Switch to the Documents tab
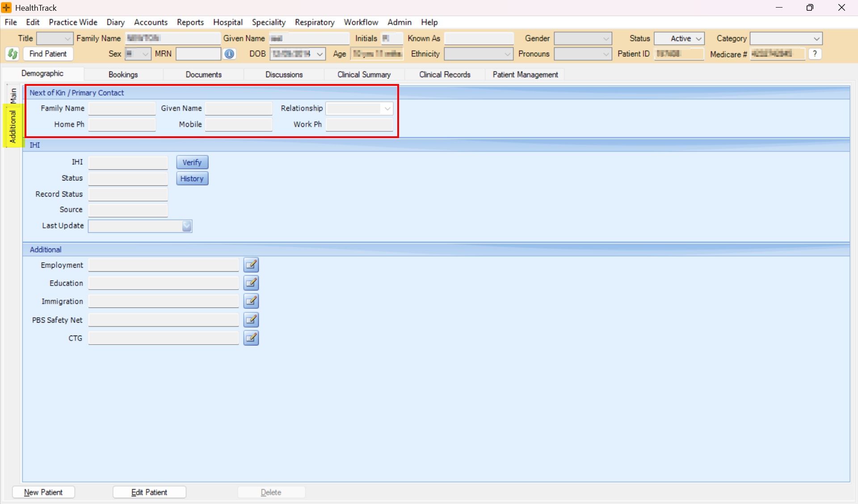Viewport: 858px width, 504px height. pyautogui.click(x=203, y=75)
